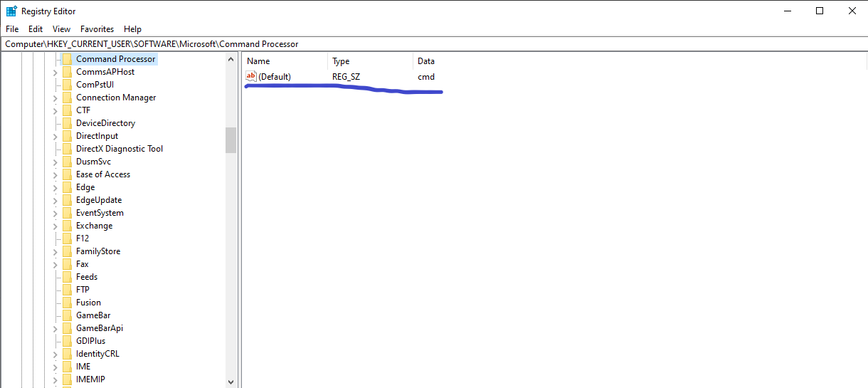This screenshot has width=868, height=388.
Task: Click the (Default) string value icon
Action: tap(250, 76)
